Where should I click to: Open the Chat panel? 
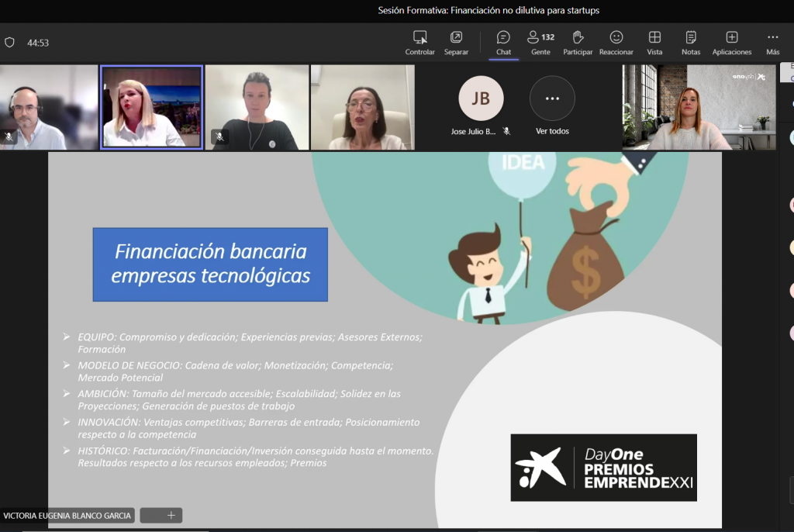tap(503, 43)
